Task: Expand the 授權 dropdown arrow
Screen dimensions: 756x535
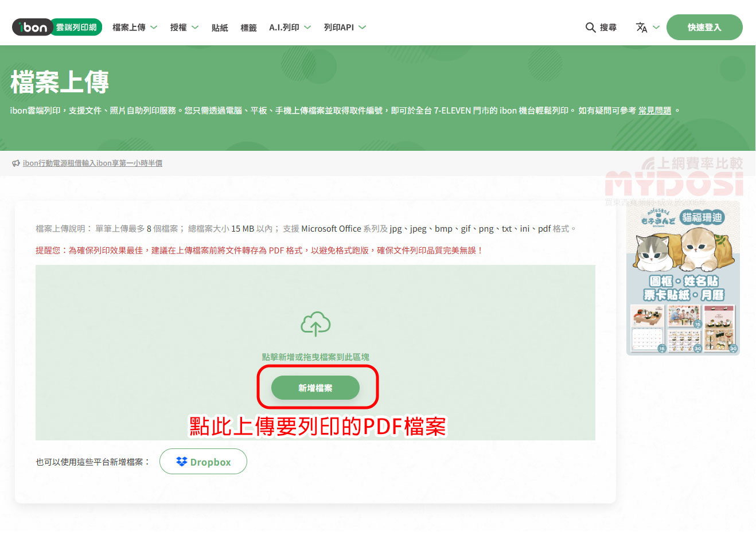Action: [195, 28]
